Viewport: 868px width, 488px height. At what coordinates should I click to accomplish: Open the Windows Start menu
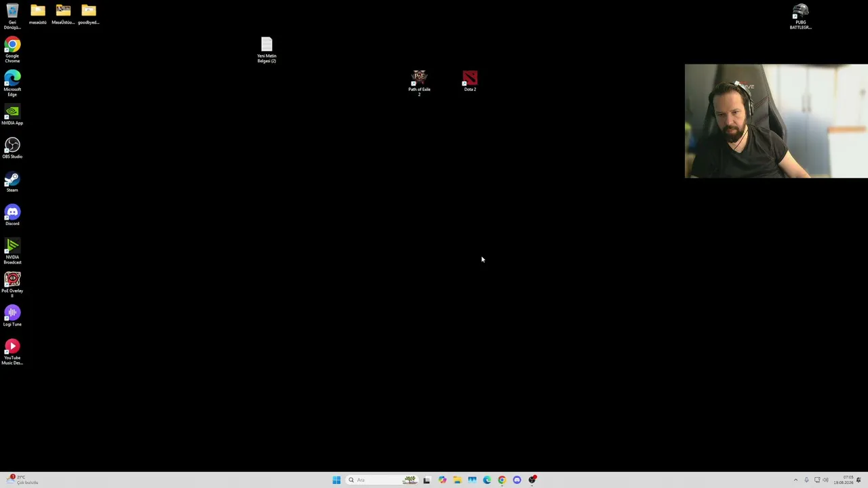tap(336, 480)
